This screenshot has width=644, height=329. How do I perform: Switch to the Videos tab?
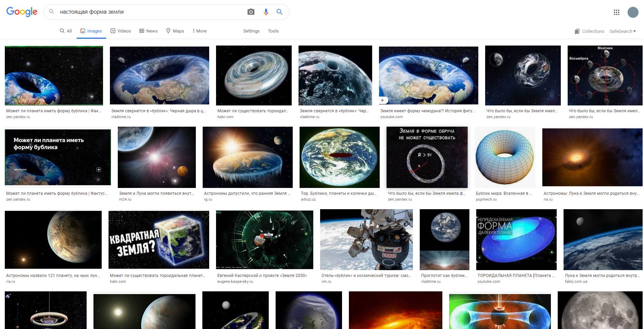121,31
